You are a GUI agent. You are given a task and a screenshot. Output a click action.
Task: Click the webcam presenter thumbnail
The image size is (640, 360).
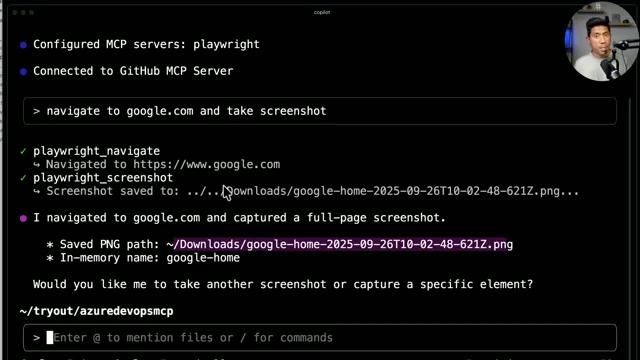602,41
